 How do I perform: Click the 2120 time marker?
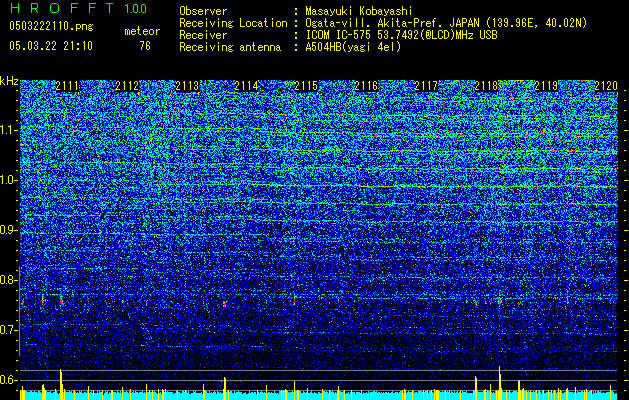click(x=606, y=86)
